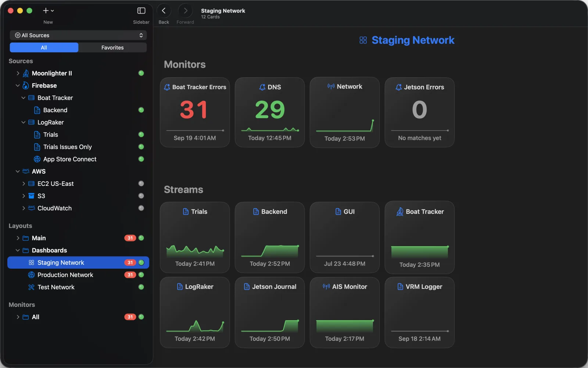The width and height of the screenshot is (588, 368).
Task: Click the New plus icon
Action: tap(46, 11)
